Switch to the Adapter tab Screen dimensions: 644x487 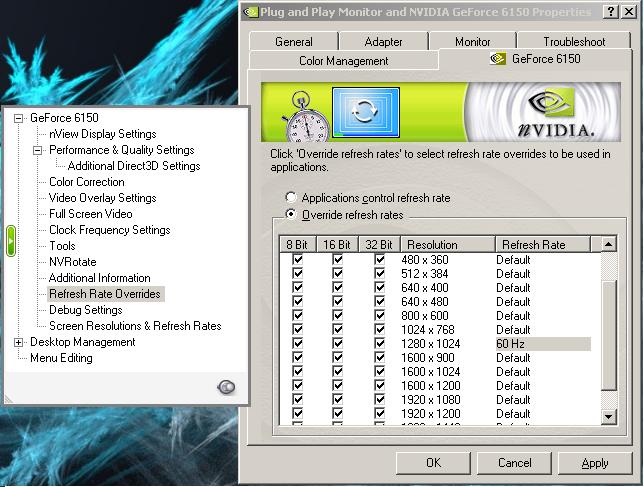(383, 41)
